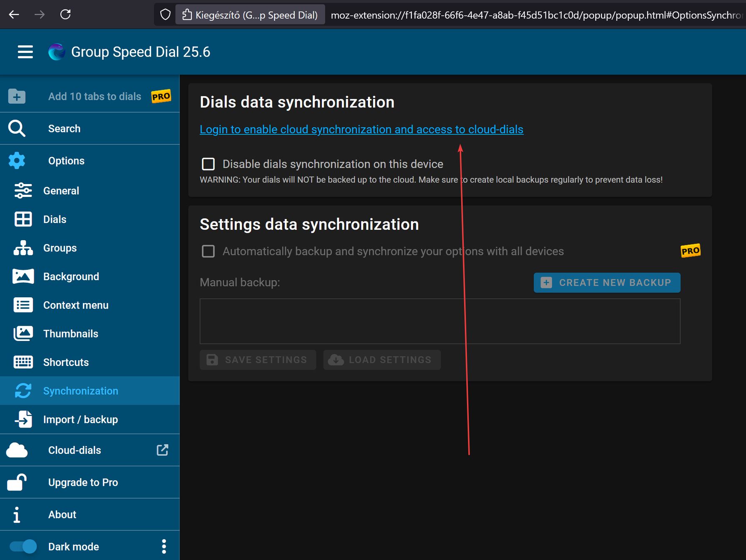Go back with browser back arrow

pos(14,15)
